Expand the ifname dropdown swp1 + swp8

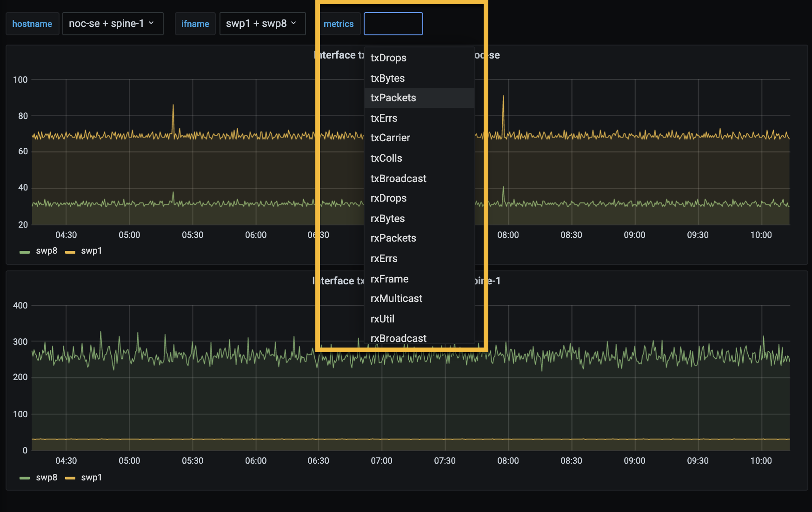(262, 24)
